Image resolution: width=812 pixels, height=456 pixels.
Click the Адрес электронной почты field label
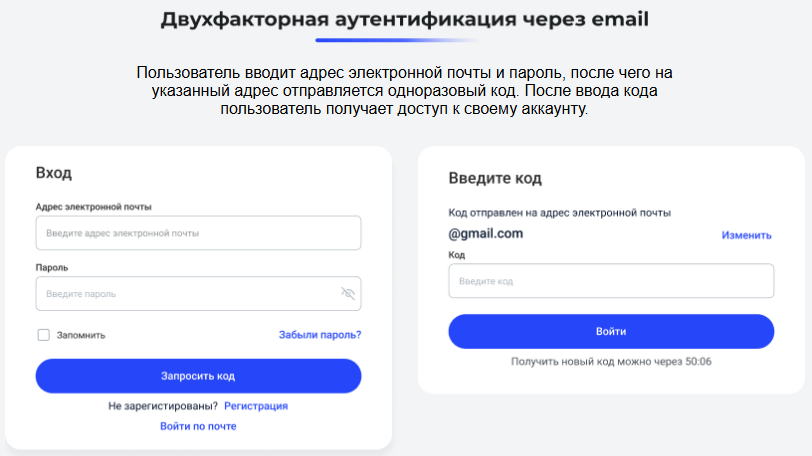coord(93,207)
